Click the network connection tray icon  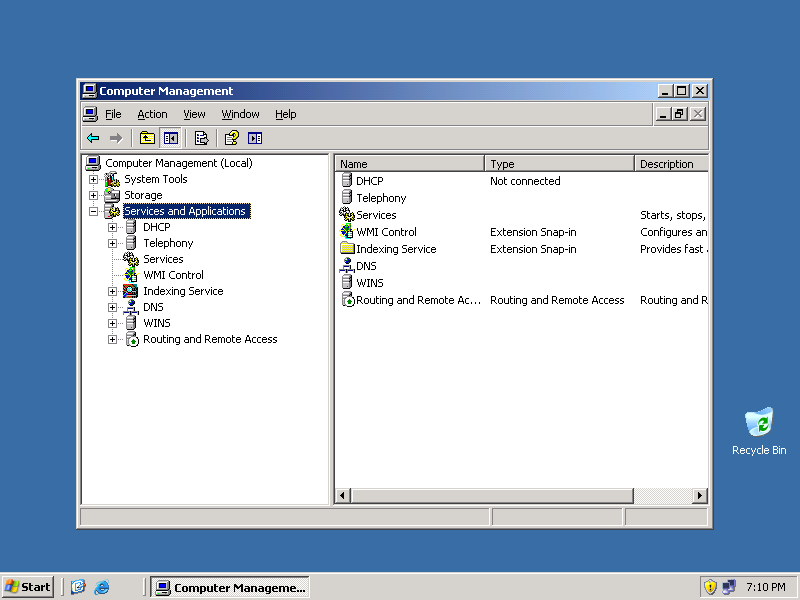[x=729, y=587]
